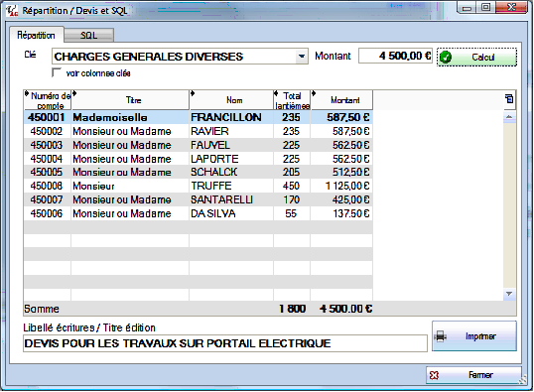Select account 450004 cell
Image resolution: width=534 pixels, height=392 pixels.
pos(48,159)
